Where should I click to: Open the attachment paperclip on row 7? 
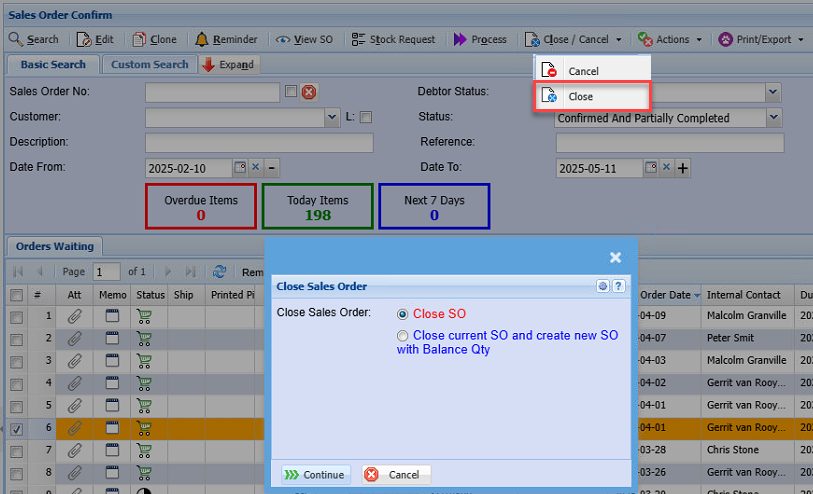75,450
